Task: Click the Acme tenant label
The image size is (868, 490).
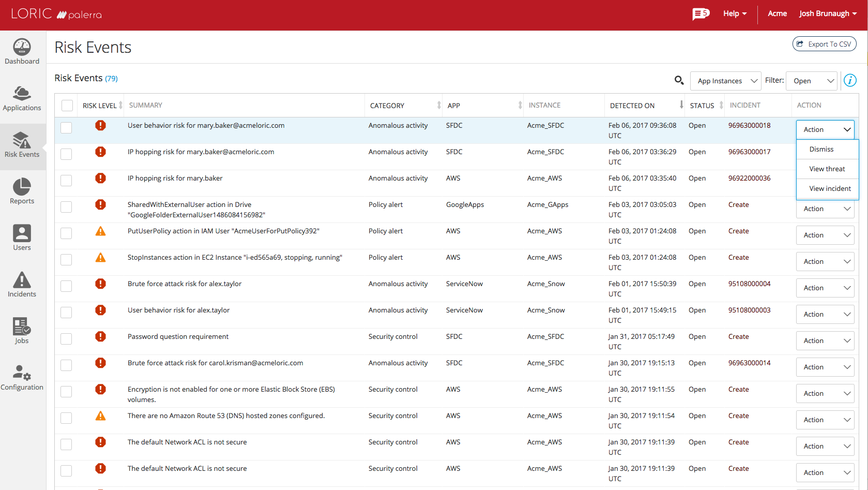Action: [777, 13]
